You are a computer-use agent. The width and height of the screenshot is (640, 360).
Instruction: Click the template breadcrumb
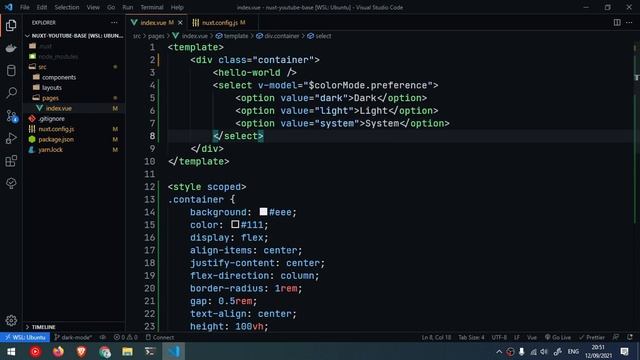(232, 36)
